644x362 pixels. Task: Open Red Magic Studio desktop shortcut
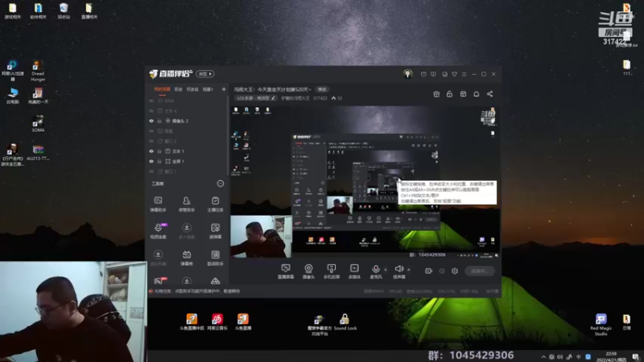601,325
